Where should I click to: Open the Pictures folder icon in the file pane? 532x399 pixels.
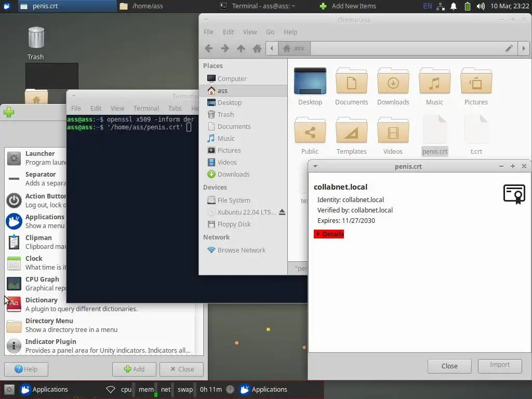(476, 82)
